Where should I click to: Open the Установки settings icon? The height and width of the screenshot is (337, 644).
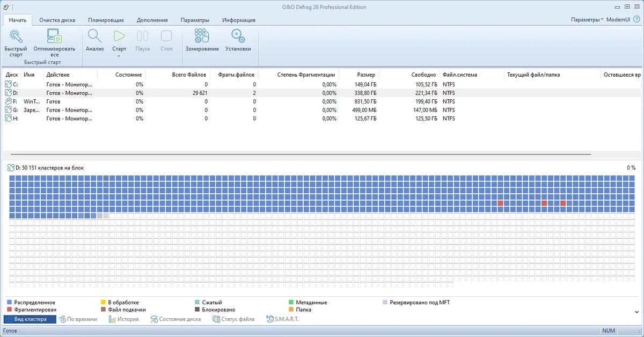coord(238,36)
